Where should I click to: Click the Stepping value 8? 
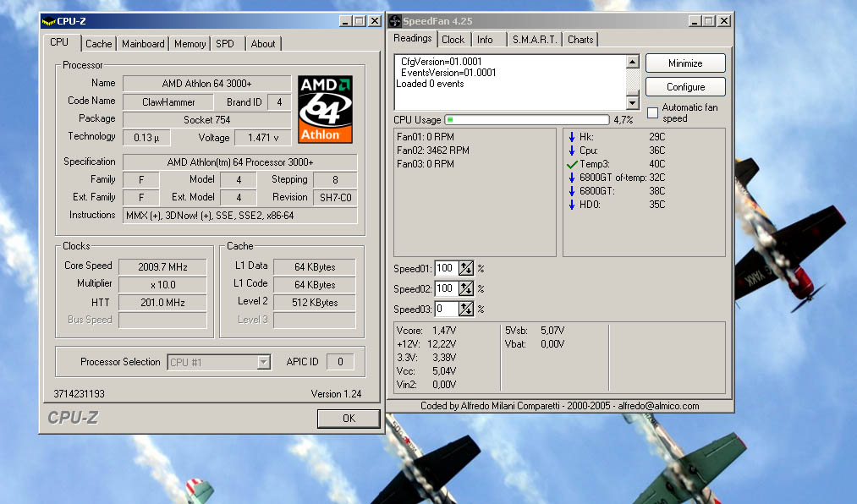click(335, 179)
